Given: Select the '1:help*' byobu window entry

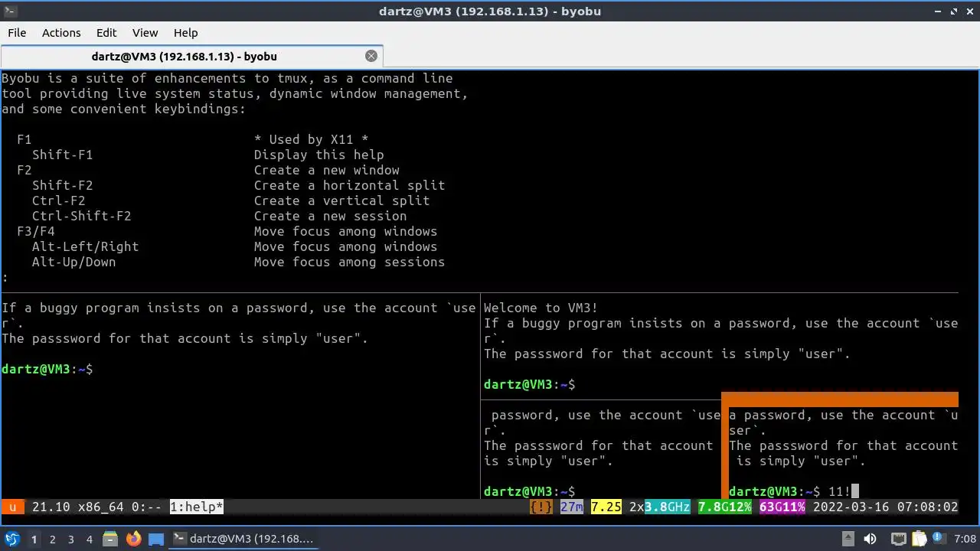Looking at the screenshot, I should [197, 507].
